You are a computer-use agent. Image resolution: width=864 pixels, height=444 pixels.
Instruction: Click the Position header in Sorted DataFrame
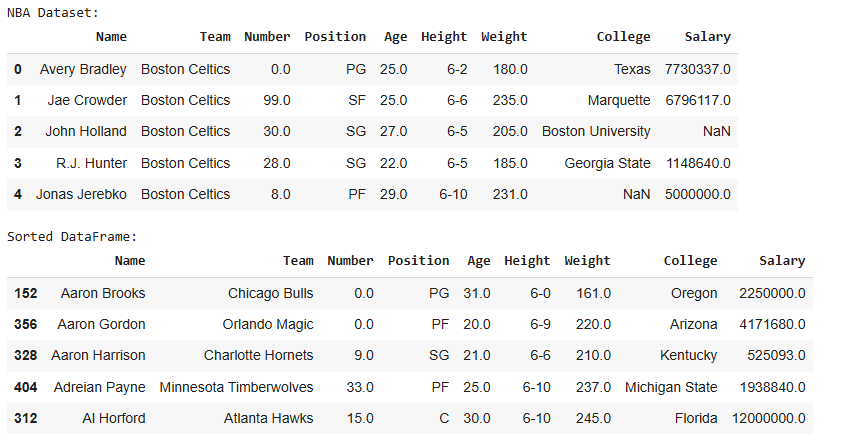[418, 261]
